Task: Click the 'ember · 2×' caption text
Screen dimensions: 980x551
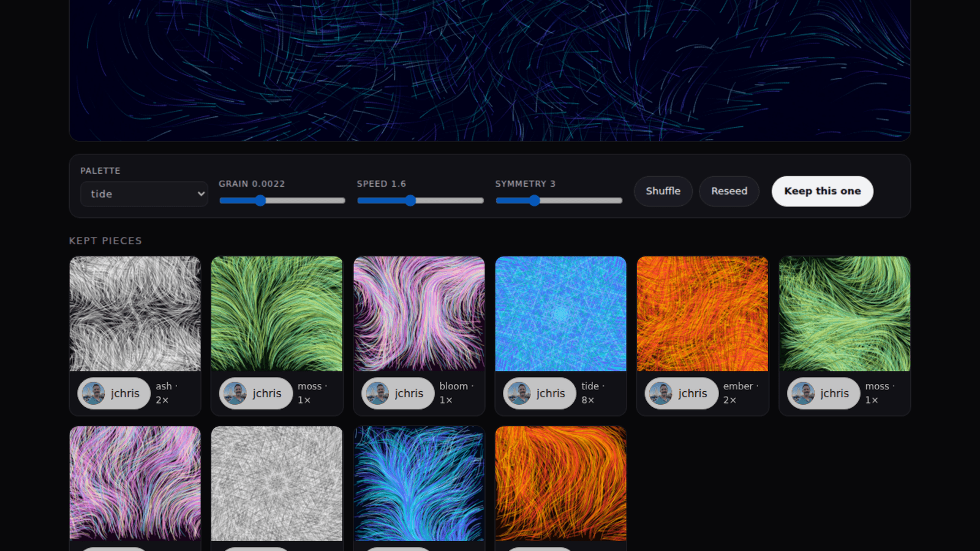Action: coord(741,393)
